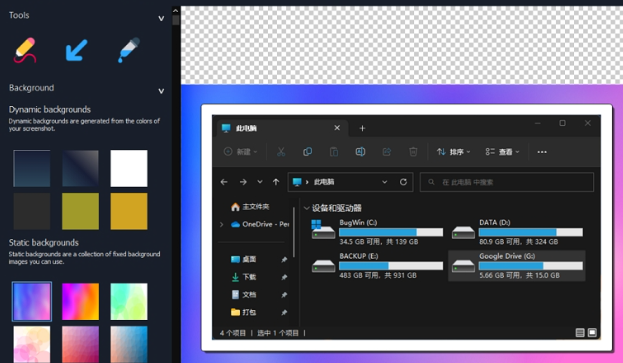Screen dimensions: 623x363
Task: Click the Cut scissors icon
Action: (x=281, y=152)
